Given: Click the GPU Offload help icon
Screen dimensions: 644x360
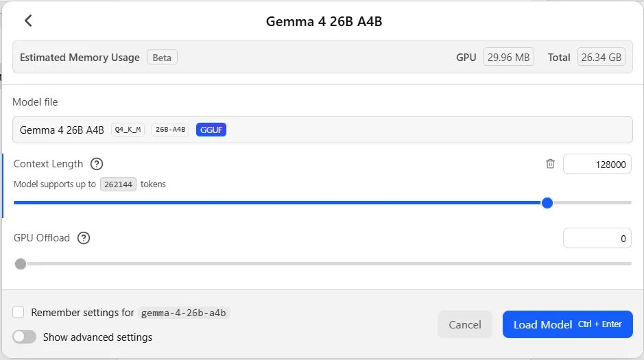Looking at the screenshot, I should (84, 238).
